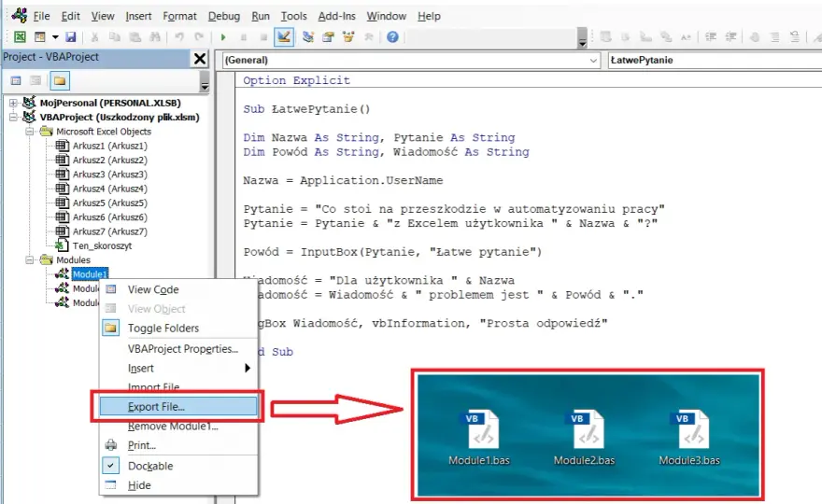Viewport: 822px width, 504px height.
Task: Click the Insert UserForm toolbar icon
Action: [40, 36]
